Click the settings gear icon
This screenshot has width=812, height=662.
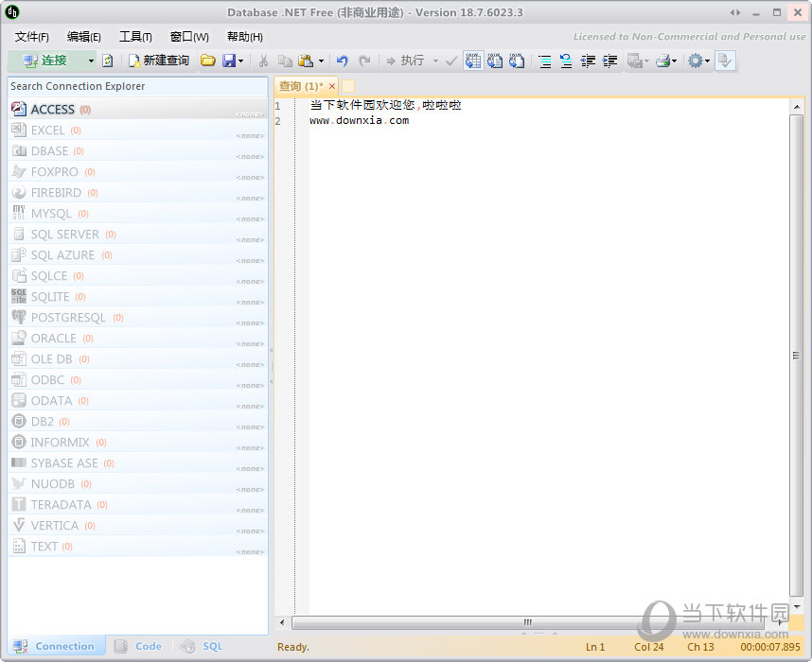tap(695, 61)
